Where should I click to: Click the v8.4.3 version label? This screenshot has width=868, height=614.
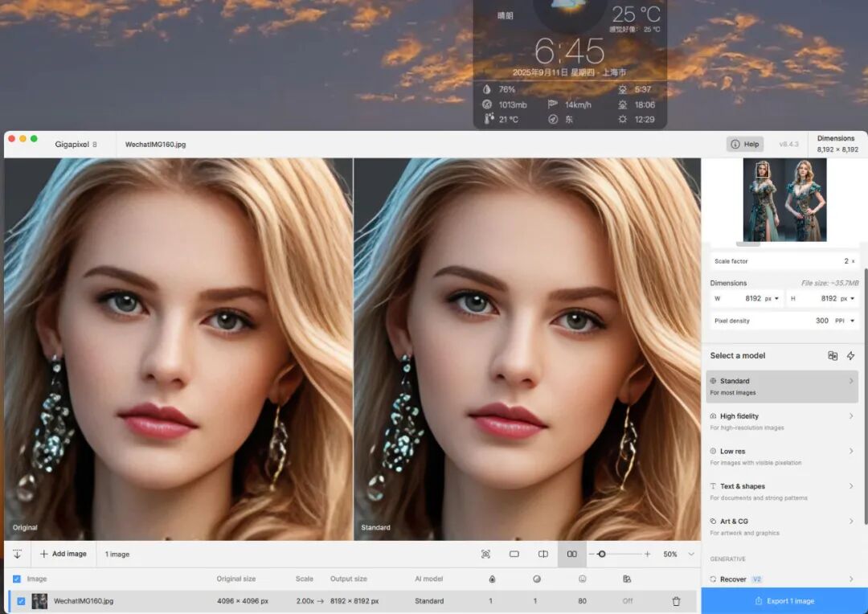tap(789, 144)
